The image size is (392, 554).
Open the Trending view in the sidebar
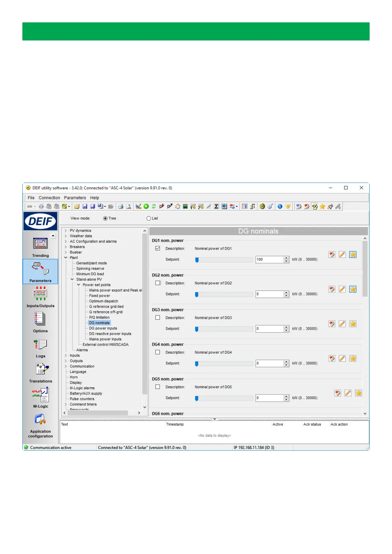[40, 248]
